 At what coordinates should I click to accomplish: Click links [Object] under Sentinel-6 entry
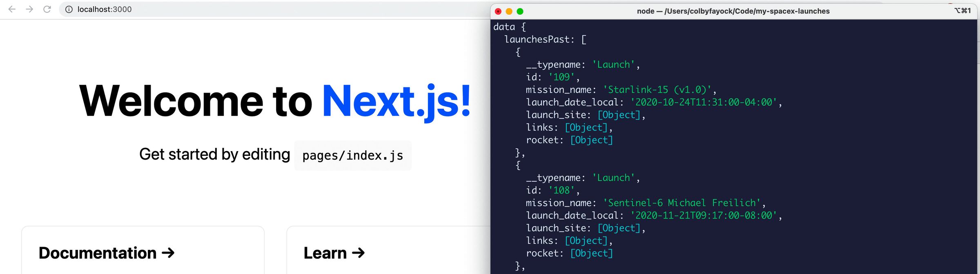pyautogui.click(x=586, y=241)
